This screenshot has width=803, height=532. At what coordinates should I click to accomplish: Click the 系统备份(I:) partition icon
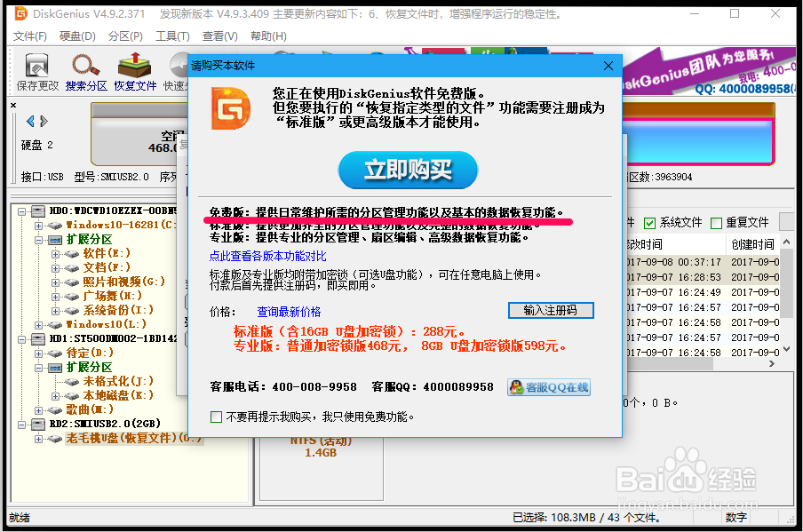[x=72, y=311]
